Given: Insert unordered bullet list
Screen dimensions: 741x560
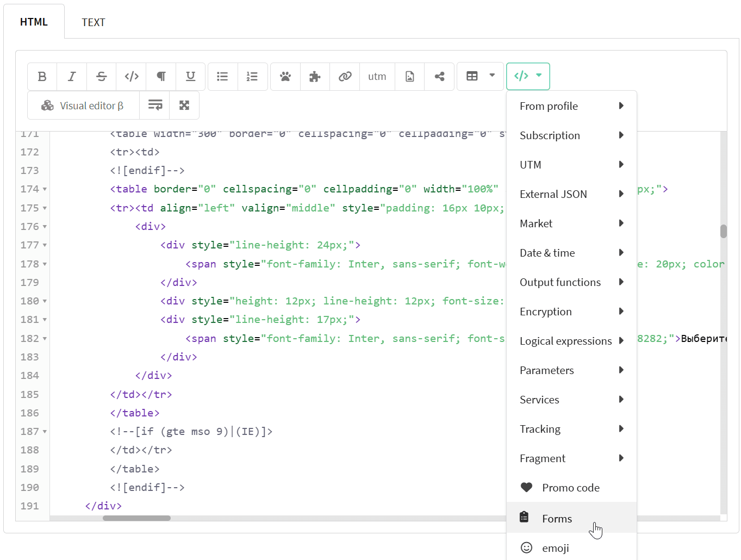Looking at the screenshot, I should [x=222, y=76].
